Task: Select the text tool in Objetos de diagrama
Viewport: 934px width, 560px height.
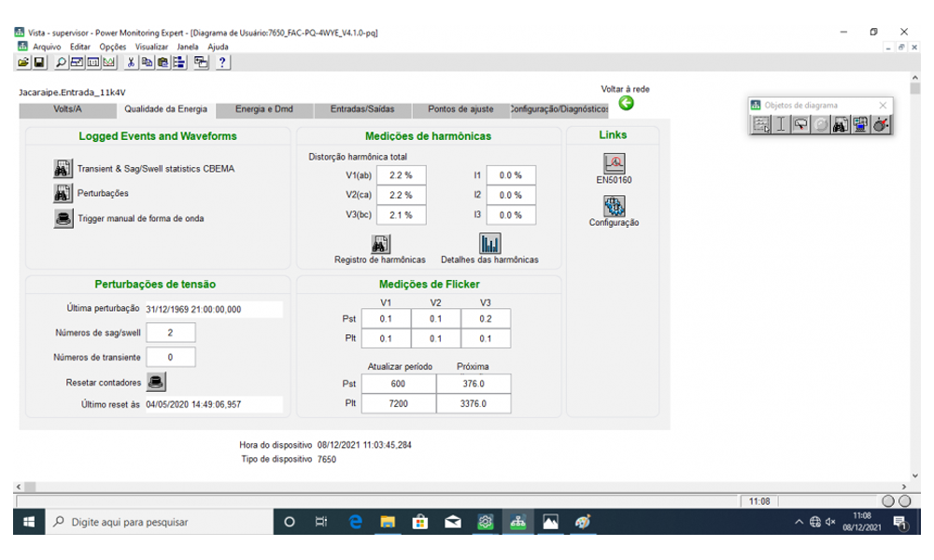Action: tap(781, 125)
